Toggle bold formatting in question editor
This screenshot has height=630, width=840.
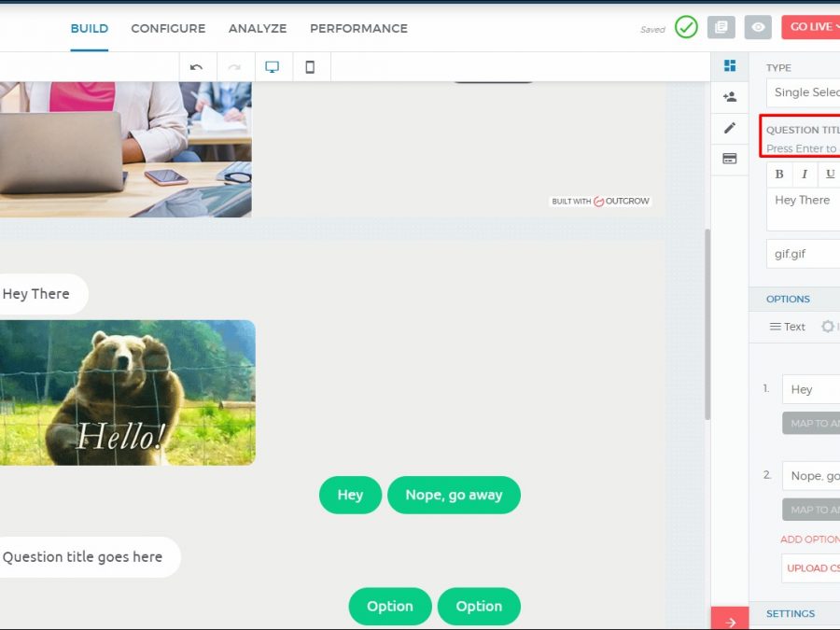coord(779,175)
